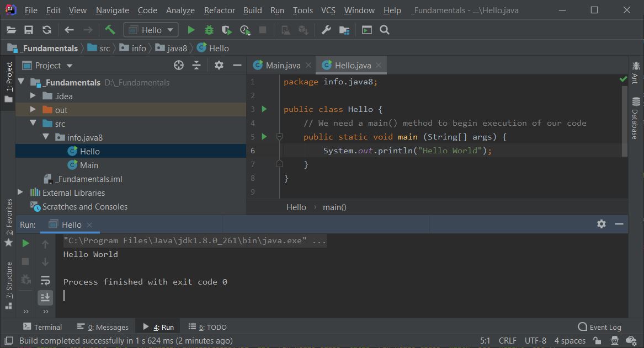The width and height of the screenshot is (644, 348).
Task: Fold main method at line 5 gutter
Action: pos(279,137)
